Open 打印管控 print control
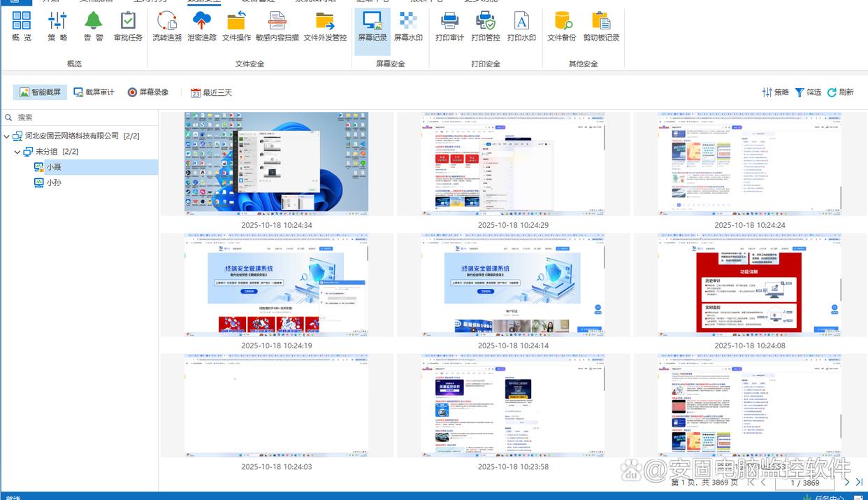868x500 pixels. (486, 27)
